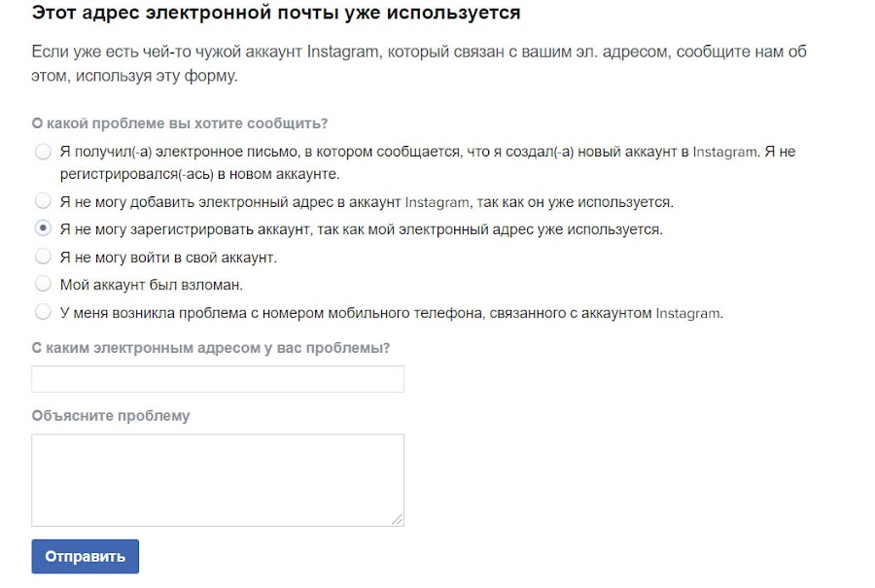Click the radio circle next to the hacked account option
This screenshot has width=875, height=588.
[43, 283]
